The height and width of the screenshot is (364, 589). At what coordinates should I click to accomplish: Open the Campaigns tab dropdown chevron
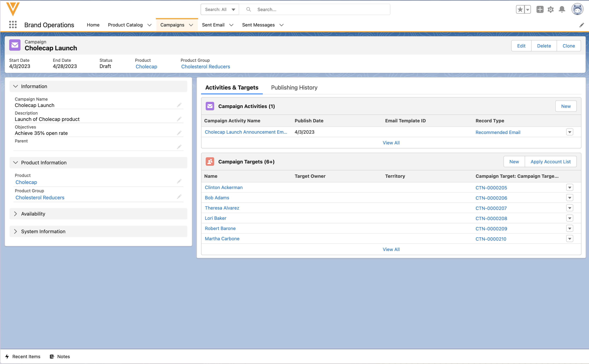(x=191, y=25)
